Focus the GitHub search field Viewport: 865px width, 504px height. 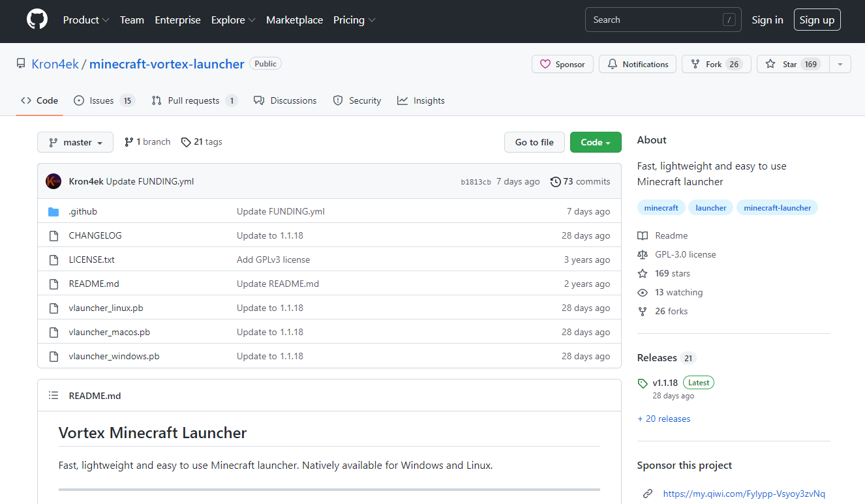(x=663, y=20)
